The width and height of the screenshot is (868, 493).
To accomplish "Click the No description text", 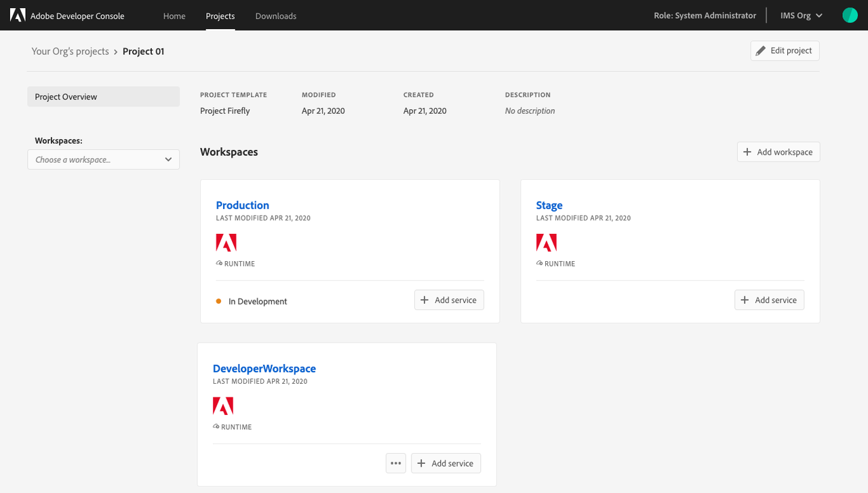I will tap(530, 111).
